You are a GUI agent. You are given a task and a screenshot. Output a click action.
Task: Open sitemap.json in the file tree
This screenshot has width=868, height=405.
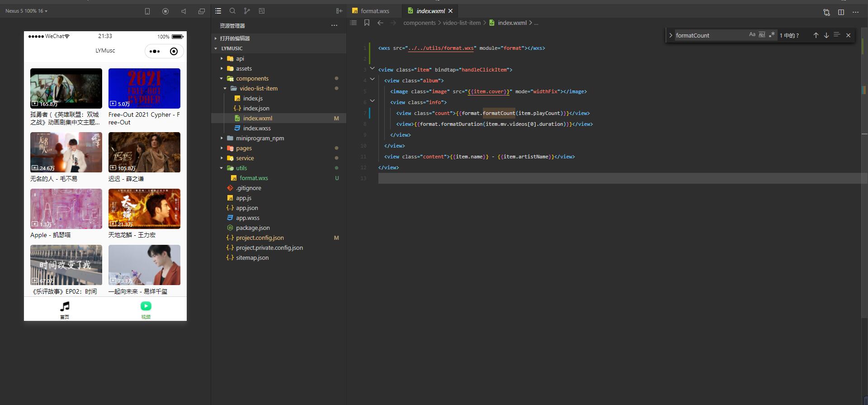(278, 257)
